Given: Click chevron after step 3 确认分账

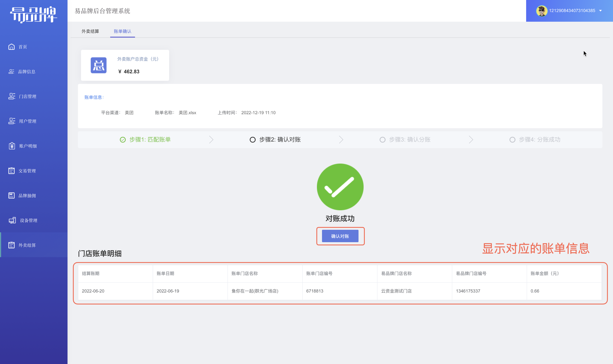Looking at the screenshot, I should coord(471,140).
